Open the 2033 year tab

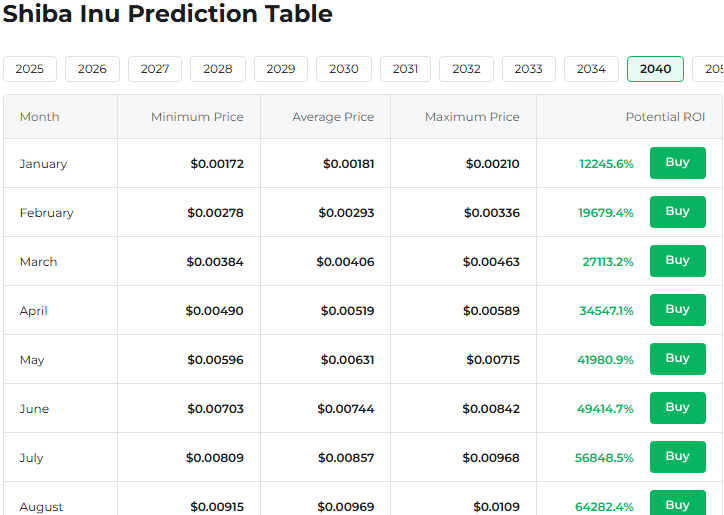tap(529, 69)
